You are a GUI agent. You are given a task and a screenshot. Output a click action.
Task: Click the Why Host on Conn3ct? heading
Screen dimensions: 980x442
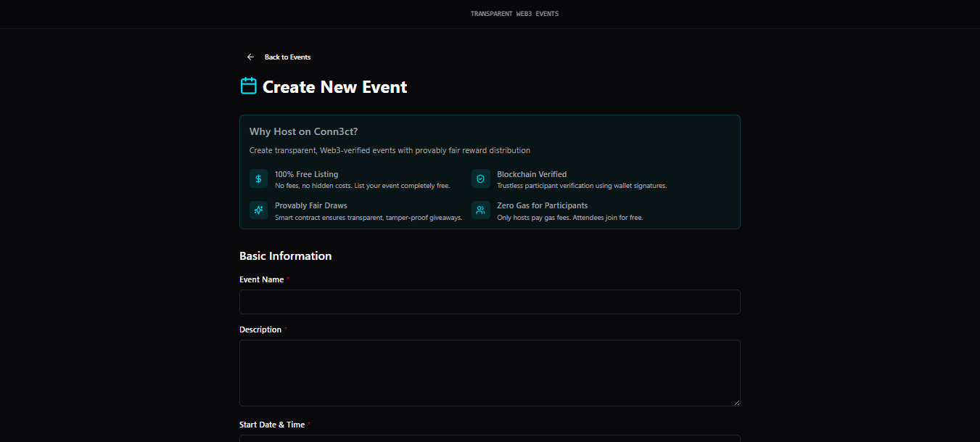[x=303, y=131]
